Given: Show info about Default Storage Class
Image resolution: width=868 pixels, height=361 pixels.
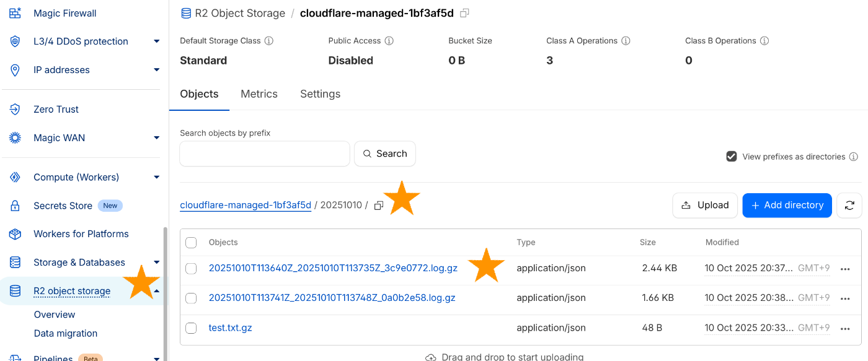Looking at the screenshot, I should point(269,41).
